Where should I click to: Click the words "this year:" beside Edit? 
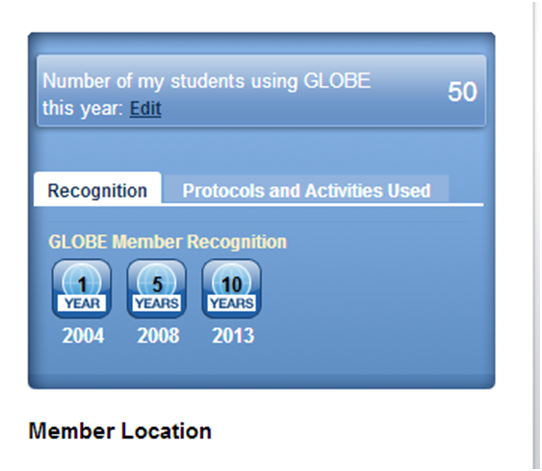coord(83,109)
